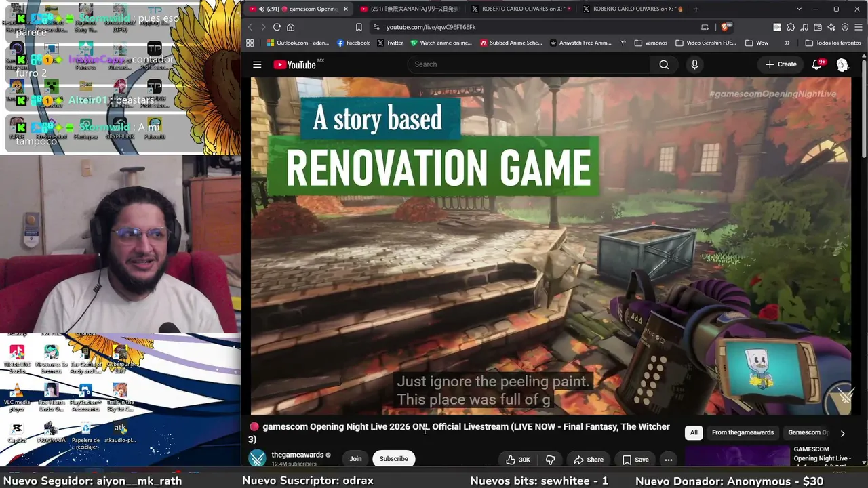
Task: Open the PRAGMATA desktop shortcut
Action: [x=51, y=432]
